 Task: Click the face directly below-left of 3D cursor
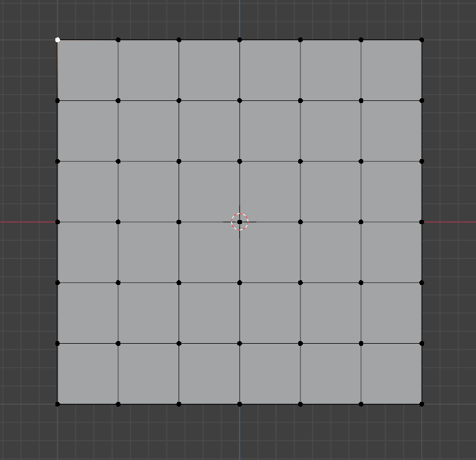(x=209, y=252)
